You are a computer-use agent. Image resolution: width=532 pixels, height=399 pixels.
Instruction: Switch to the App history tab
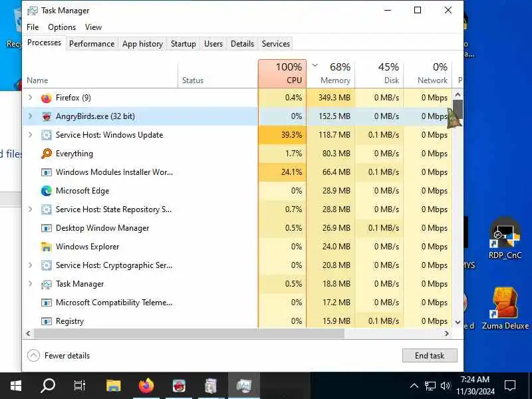pyautogui.click(x=142, y=44)
